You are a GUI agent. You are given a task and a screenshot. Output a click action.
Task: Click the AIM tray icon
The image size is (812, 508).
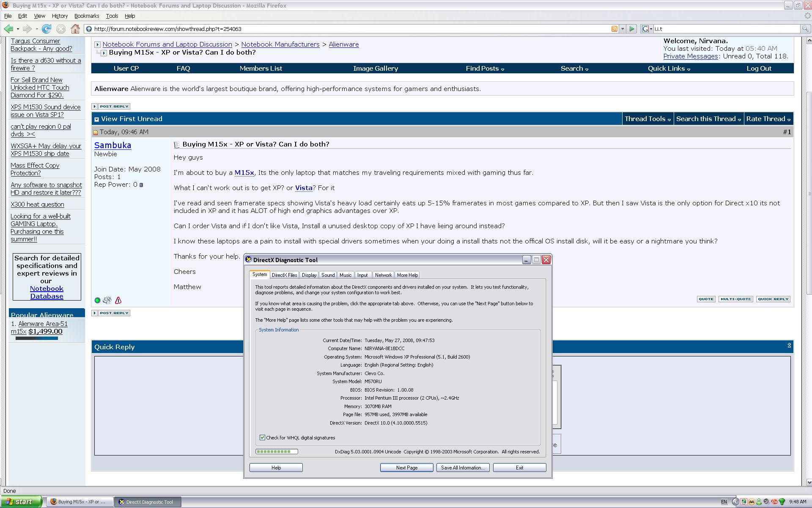click(x=774, y=502)
